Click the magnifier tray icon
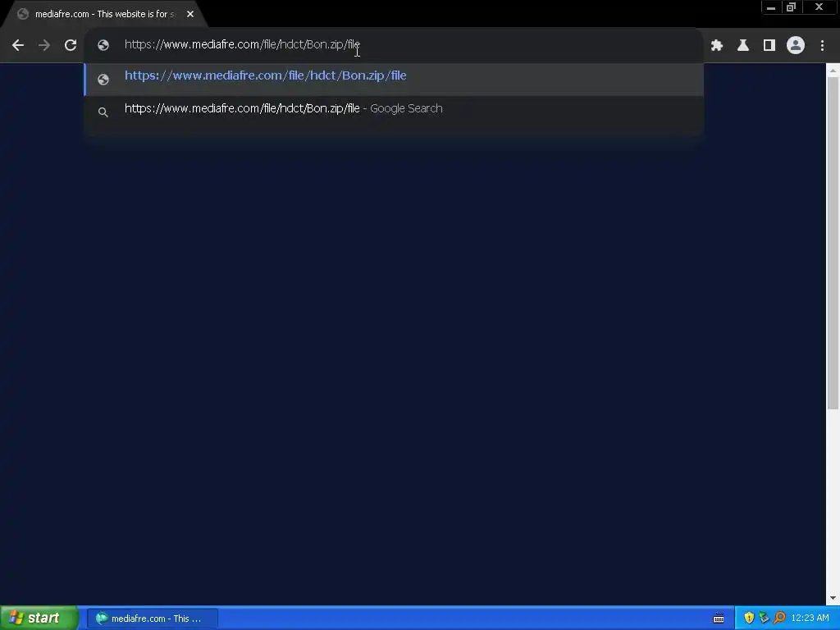This screenshot has width=840, height=630. pyautogui.click(x=779, y=619)
